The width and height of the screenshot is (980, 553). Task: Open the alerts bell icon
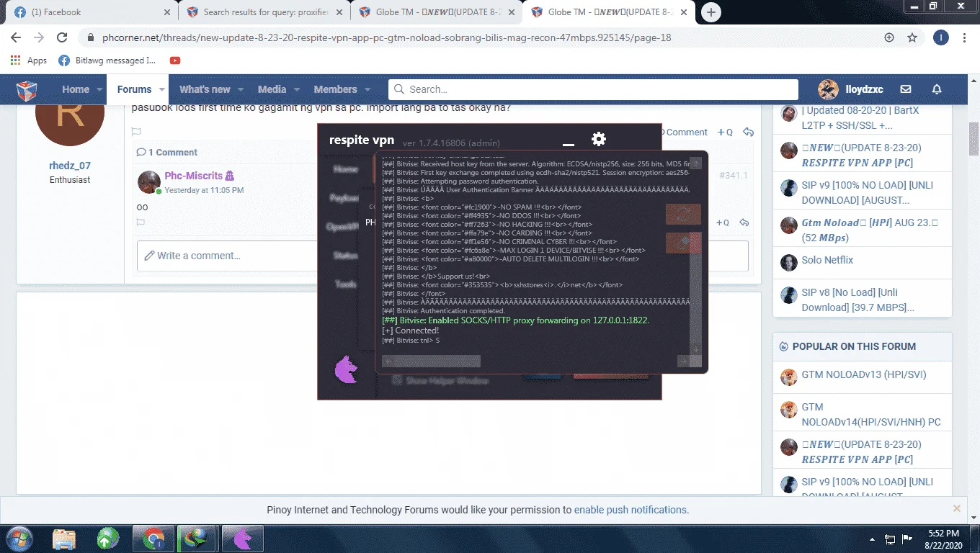(937, 89)
